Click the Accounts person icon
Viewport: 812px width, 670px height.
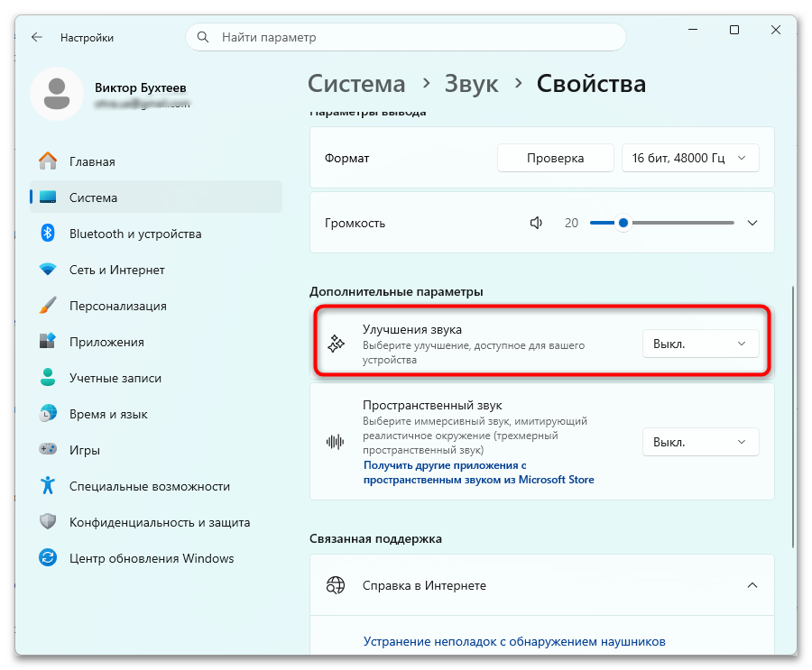tap(48, 378)
